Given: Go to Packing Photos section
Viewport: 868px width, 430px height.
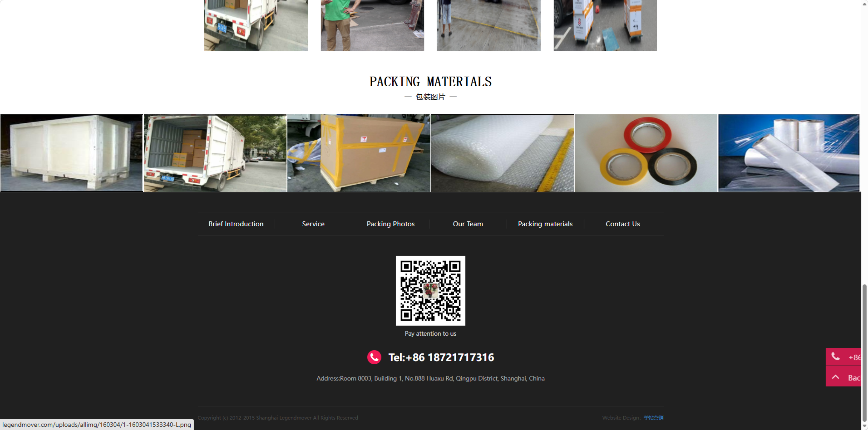Looking at the screenshot, I should 391,224.
